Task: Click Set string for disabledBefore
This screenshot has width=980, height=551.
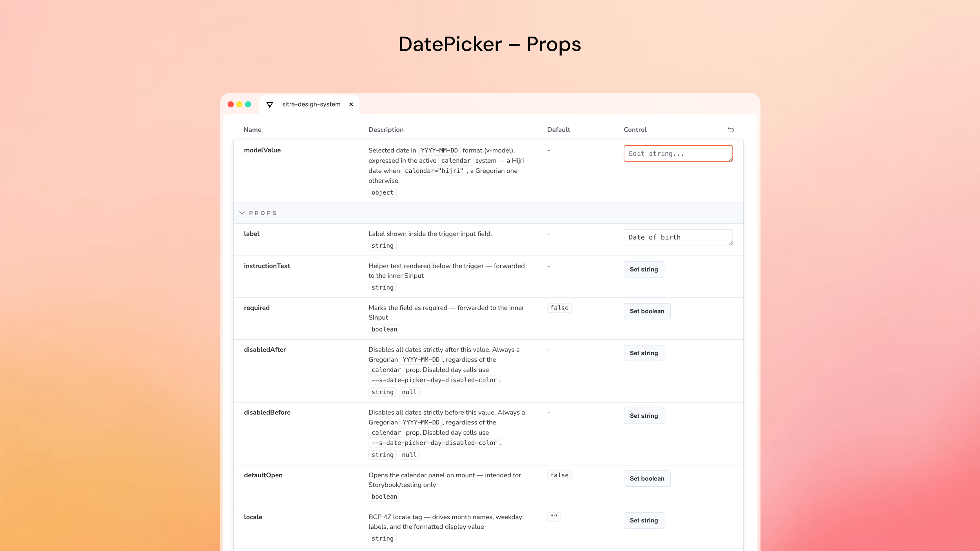Action: click(x=644, y=416)
